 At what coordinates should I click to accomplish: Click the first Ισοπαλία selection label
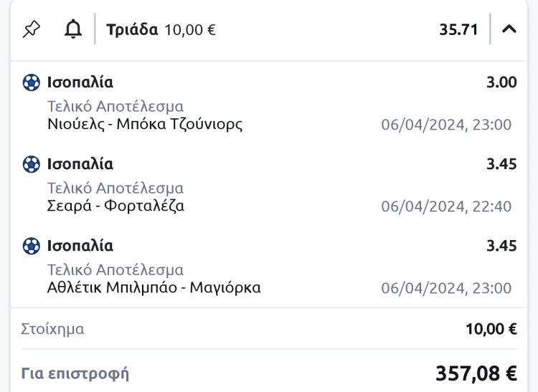[80, 82]
